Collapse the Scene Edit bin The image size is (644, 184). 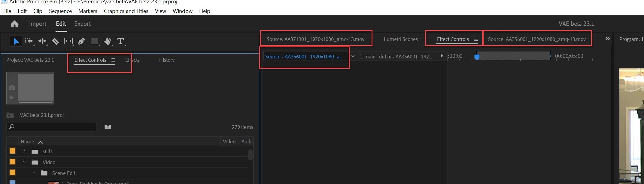(x=34, y=173)
